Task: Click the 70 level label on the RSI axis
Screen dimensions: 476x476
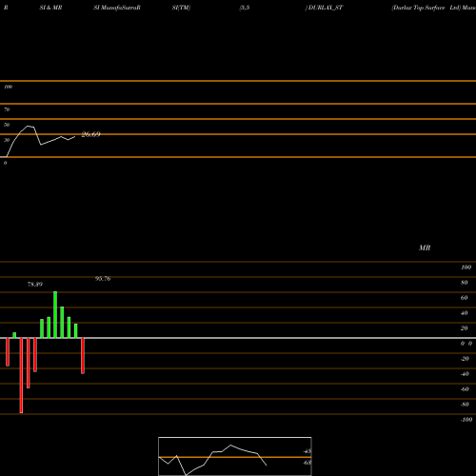Action: [7, 109]
